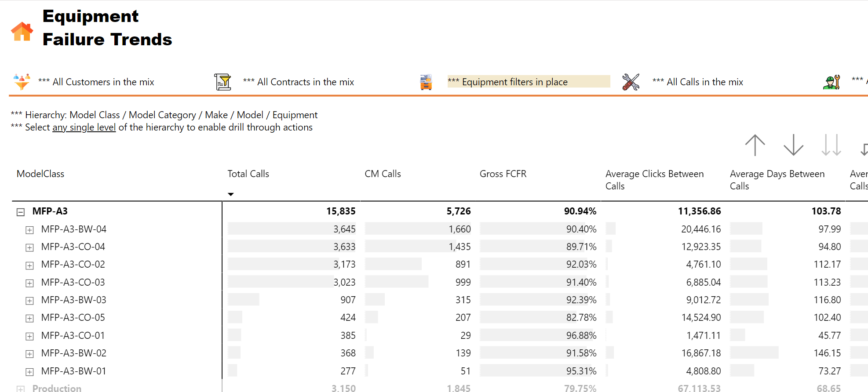This screenshot has width=868, height=392.
Task: Expand the MFP-A3-CO-05 row
Action: click(29, 318)
